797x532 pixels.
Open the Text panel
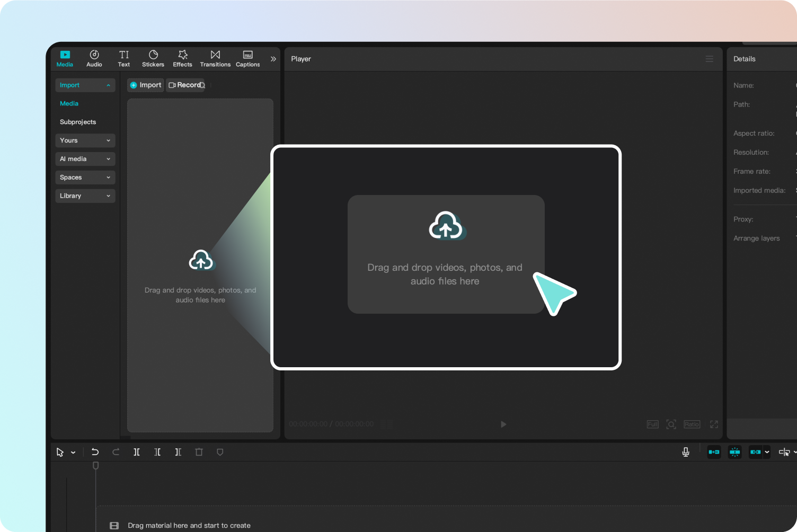click(x=123, y=58)
